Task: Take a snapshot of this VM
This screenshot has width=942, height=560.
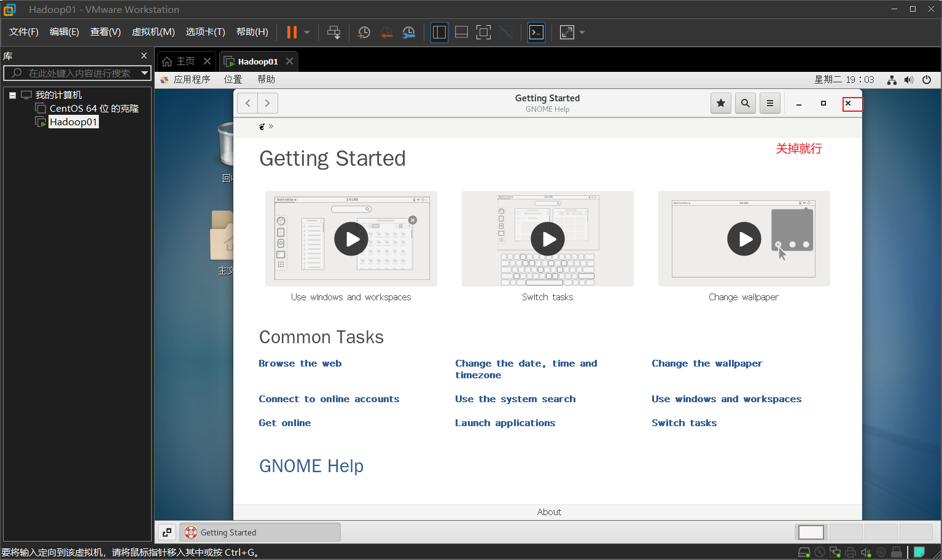Action: 364,33
